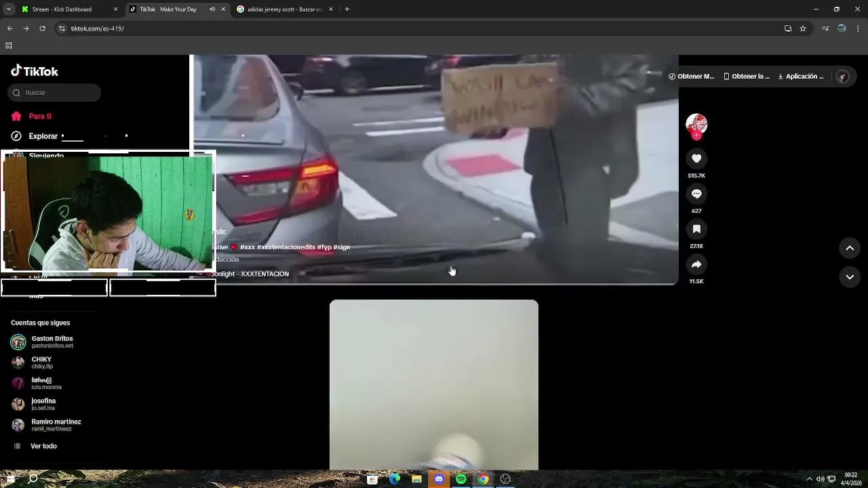Open the comments on the video
The width and height of the screenshot is (868, 488).
[696, 194]
